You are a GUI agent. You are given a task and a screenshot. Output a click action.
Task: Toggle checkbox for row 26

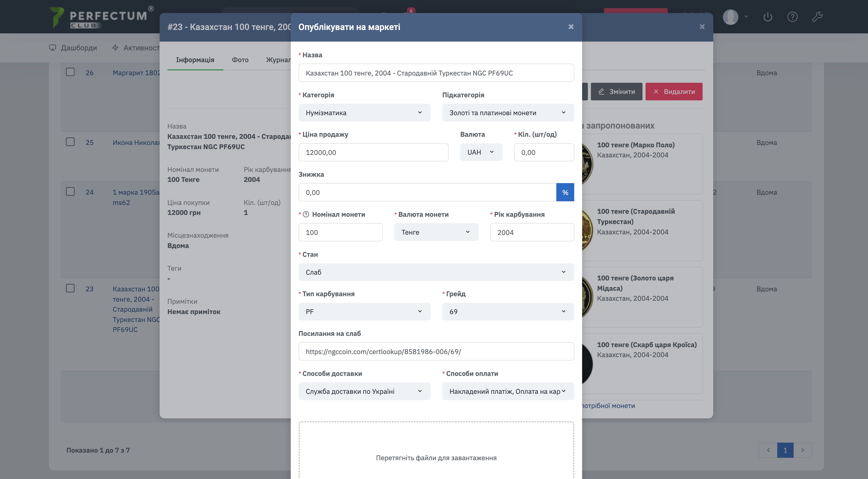coord(70,72)
